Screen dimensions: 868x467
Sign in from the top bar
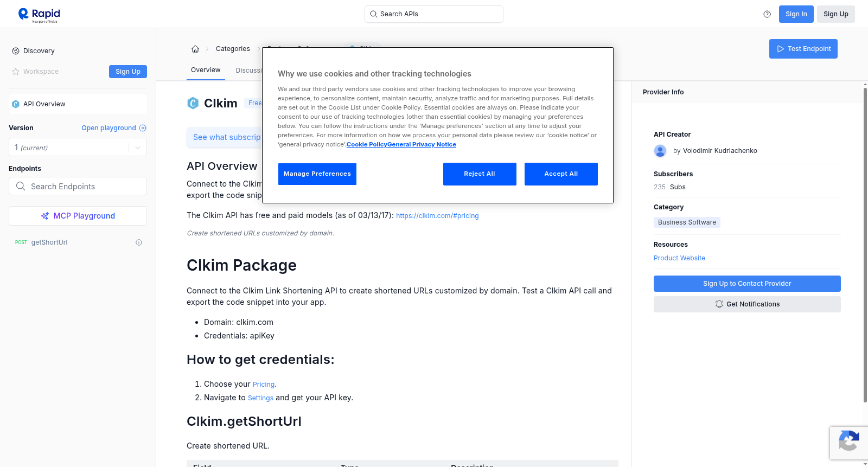tap(796, 14)
